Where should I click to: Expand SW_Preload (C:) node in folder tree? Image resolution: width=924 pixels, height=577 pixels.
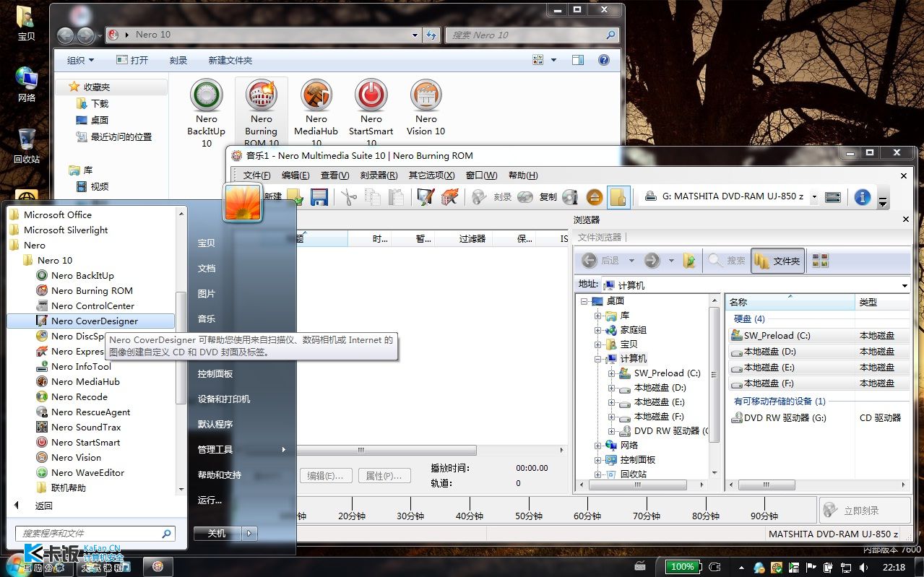point(611,373)
